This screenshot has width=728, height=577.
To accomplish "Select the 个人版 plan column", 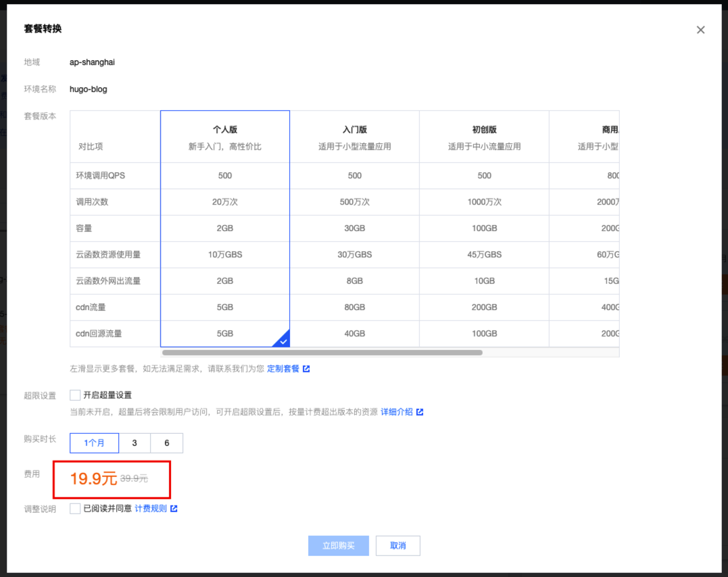I will (x=225, y=137).
